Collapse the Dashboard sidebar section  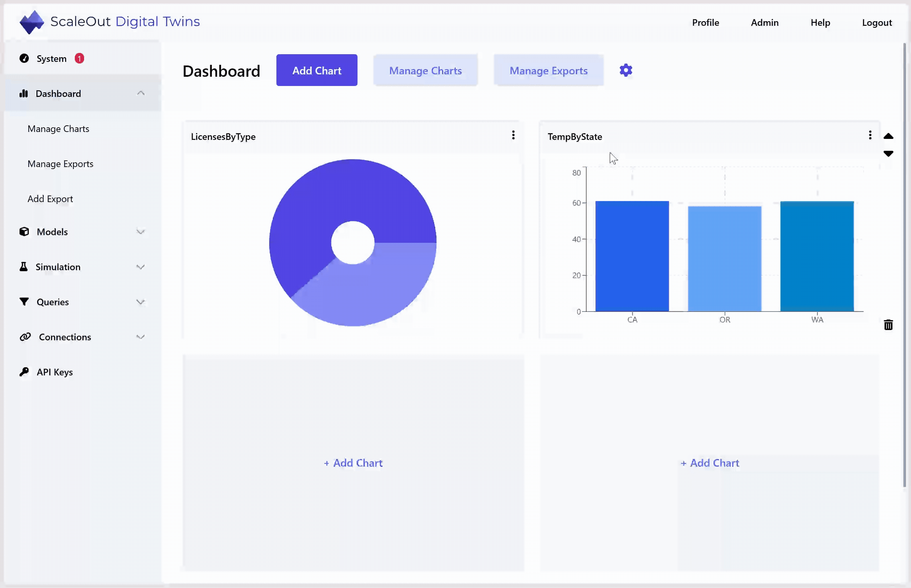[141, 93]
